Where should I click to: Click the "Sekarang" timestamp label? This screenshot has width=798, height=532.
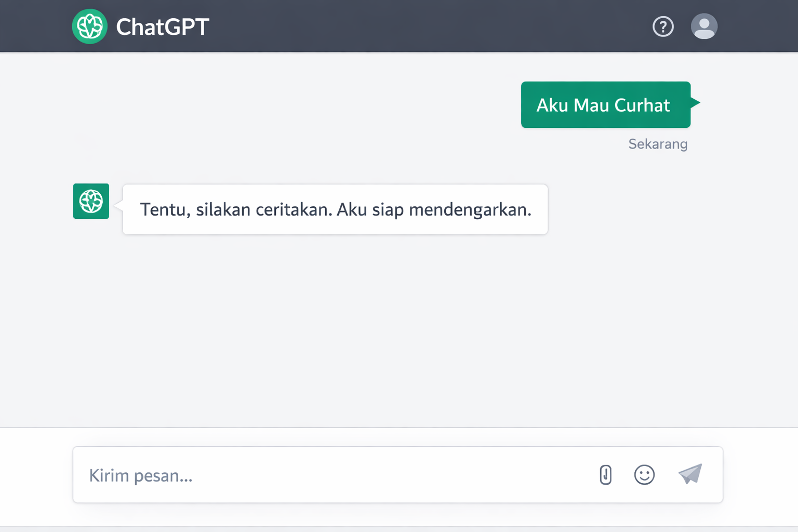click(658, 144)
